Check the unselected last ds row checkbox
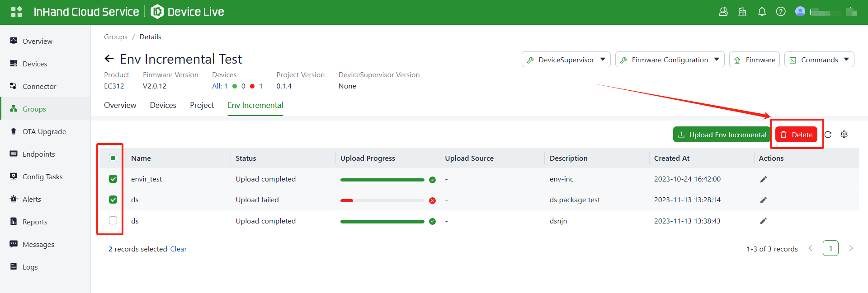Image resolution: width=868 pixels, height=293 pixels. tap(113, 220)
